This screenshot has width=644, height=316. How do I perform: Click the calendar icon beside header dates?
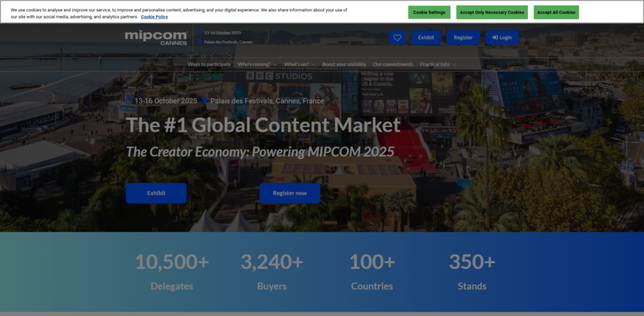[199, 33]
